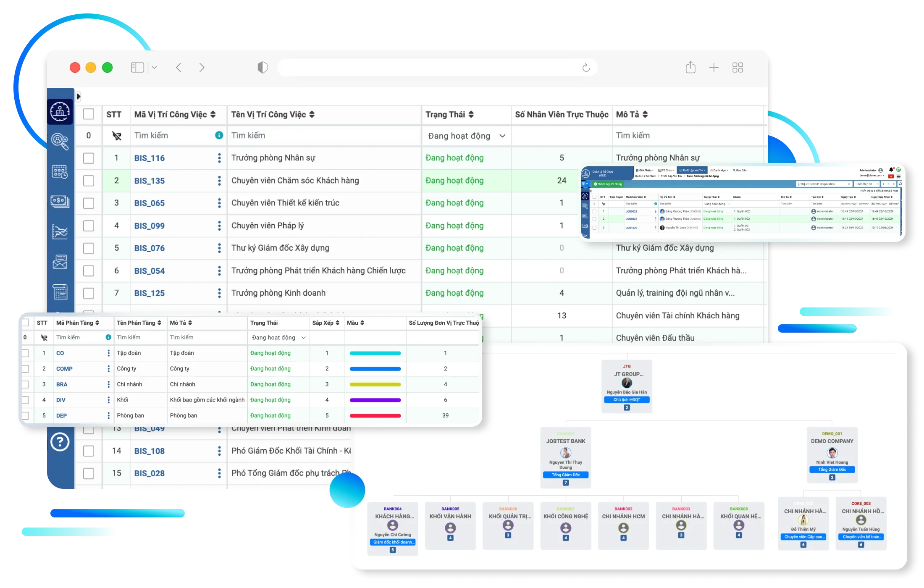Open Trạng Thái filter dropdown in position table

click(466, 136)
